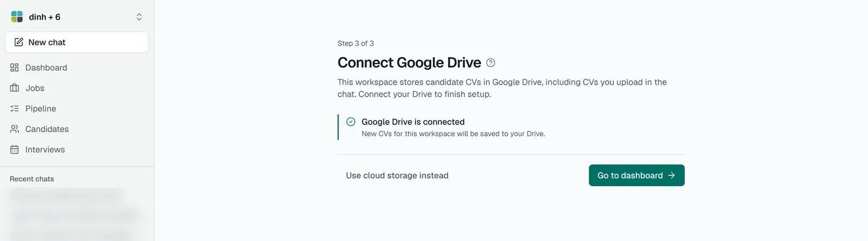
Task: Click the Connect Google Drive heading
Action: click(409, 63)
